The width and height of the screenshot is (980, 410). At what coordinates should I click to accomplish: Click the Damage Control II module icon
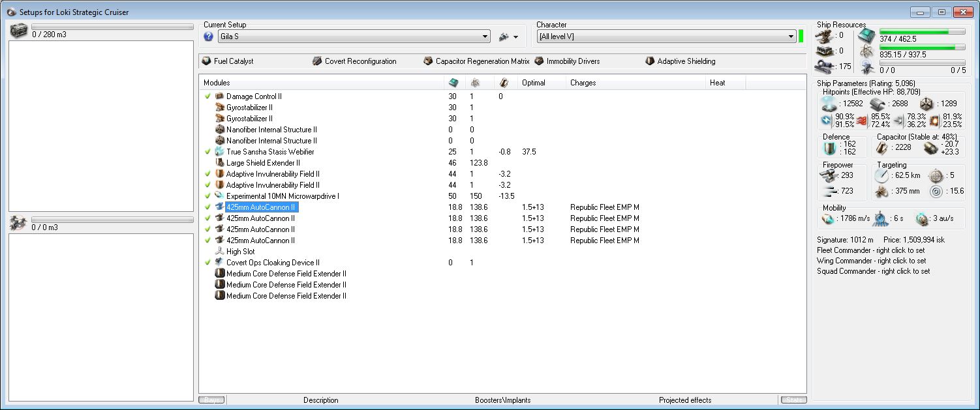219,96
